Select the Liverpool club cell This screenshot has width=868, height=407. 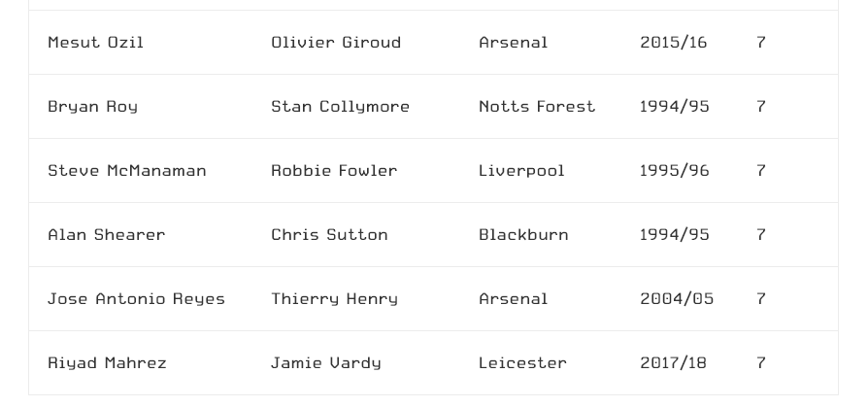click(x=521, y=171)
